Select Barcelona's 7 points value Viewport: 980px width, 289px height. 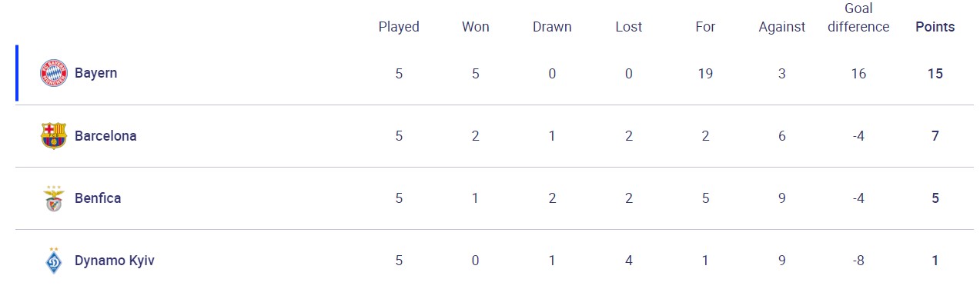point(935,136)
